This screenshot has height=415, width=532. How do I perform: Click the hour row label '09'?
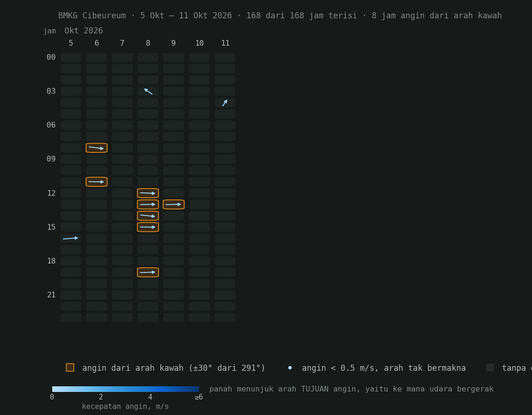click(51, 159)
